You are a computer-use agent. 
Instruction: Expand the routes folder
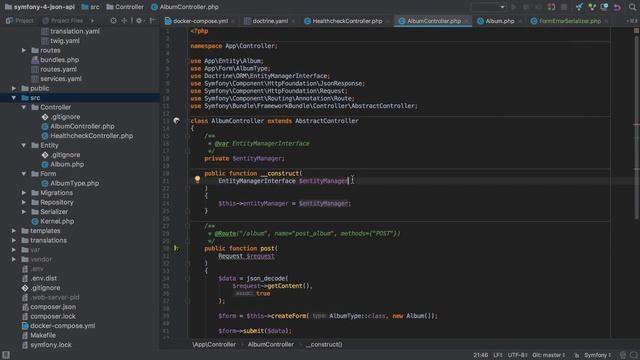[x=24, y=50]
